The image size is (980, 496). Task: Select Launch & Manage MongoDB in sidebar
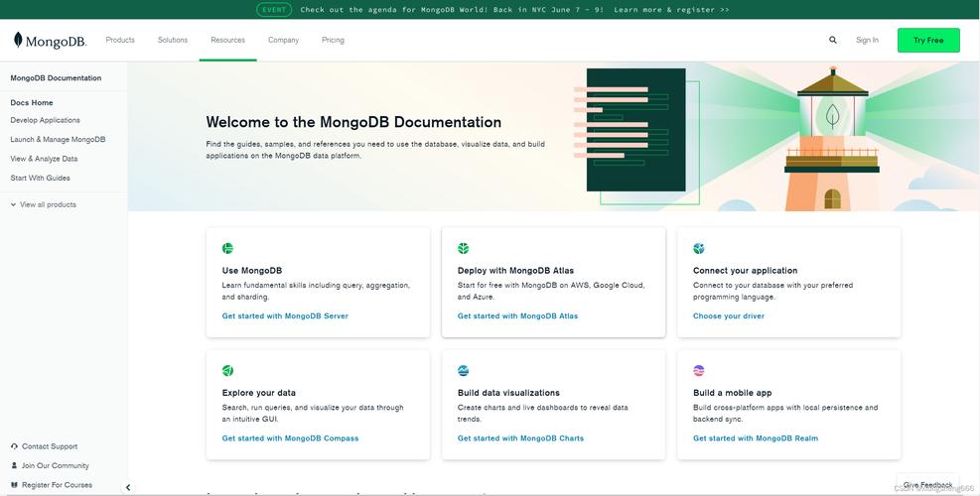(58, 139)
